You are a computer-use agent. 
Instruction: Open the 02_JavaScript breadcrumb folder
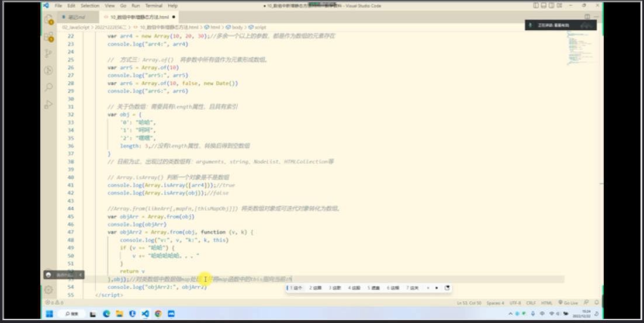(75, 27)
